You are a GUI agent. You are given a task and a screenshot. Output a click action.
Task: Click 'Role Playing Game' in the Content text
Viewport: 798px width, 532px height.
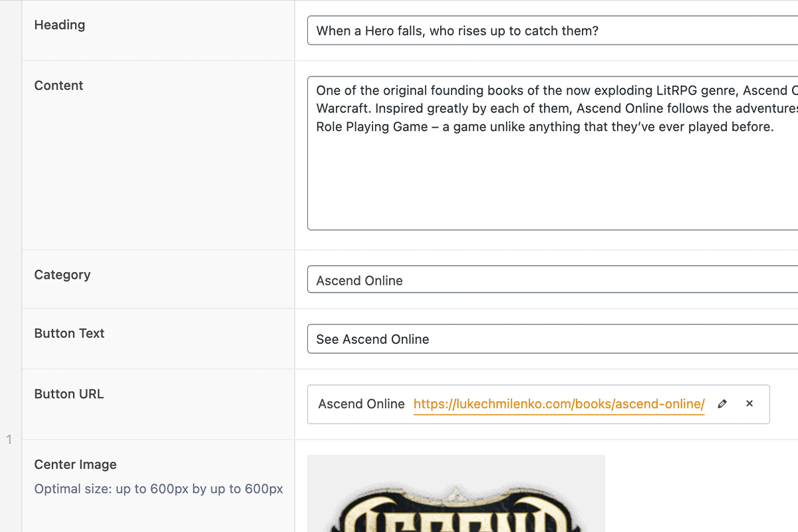coord(372,127)
